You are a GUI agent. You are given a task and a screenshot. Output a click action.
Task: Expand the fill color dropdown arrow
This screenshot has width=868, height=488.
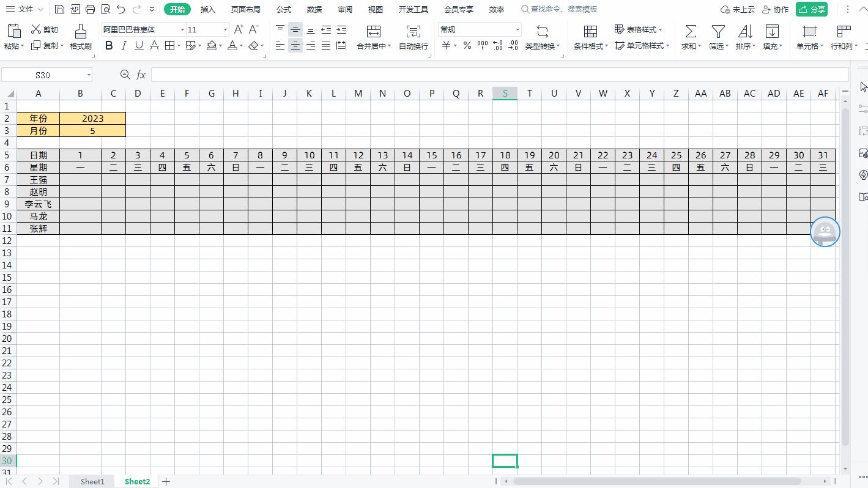(221, 46)
